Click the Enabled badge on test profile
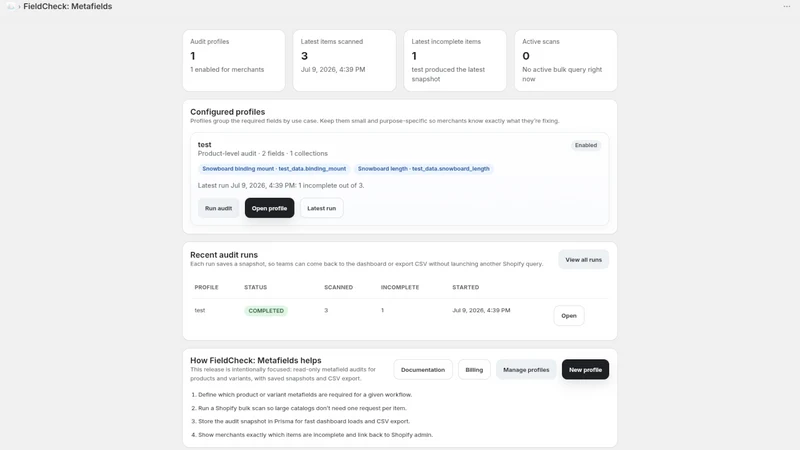 point(586,145)
